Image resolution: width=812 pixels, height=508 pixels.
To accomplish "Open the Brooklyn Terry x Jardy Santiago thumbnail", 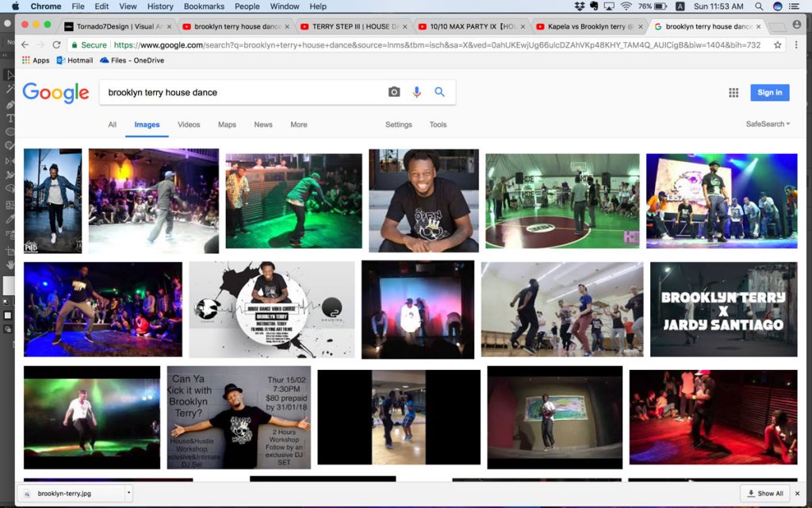I will (723, 310).
